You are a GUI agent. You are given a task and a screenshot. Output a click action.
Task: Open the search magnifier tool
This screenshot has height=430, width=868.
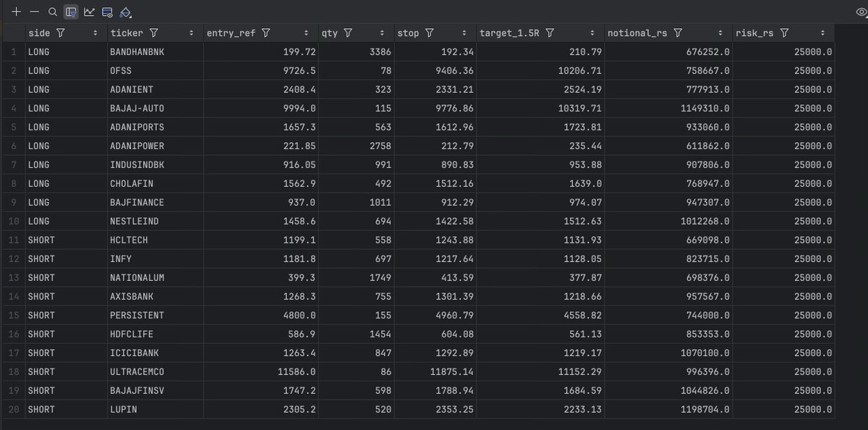(x=53, y=12)
